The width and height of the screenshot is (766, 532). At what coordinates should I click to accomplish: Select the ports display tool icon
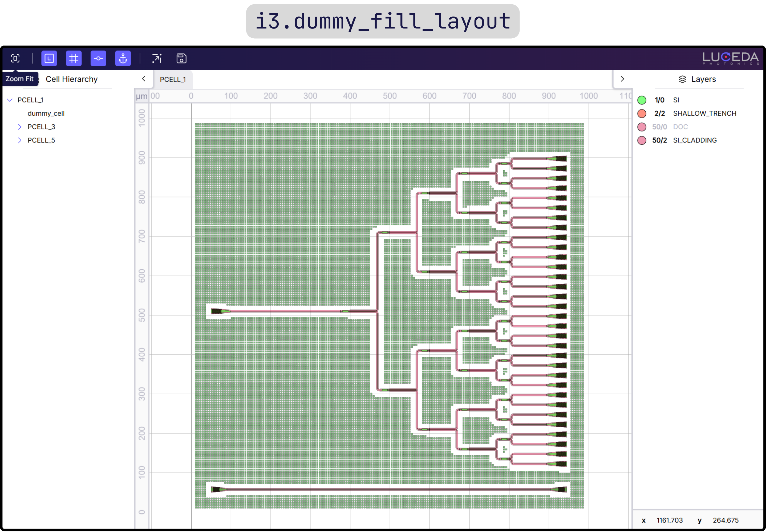98,58
